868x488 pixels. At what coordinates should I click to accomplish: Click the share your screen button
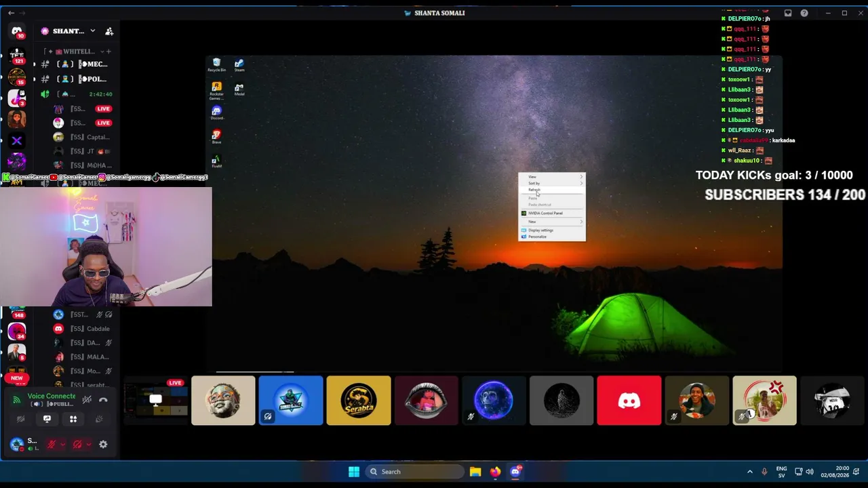(x=47, y=419)
